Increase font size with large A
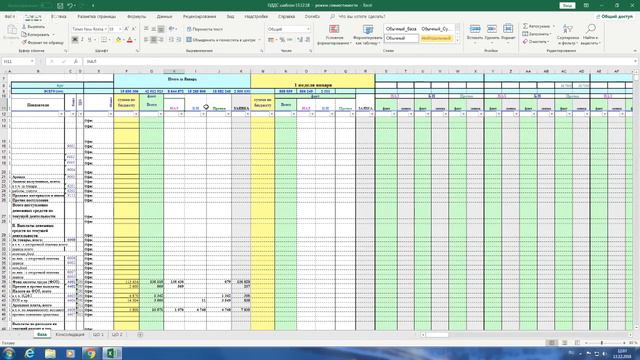The height and width of the screenshot is (360, 640). (x=126, y=29)
